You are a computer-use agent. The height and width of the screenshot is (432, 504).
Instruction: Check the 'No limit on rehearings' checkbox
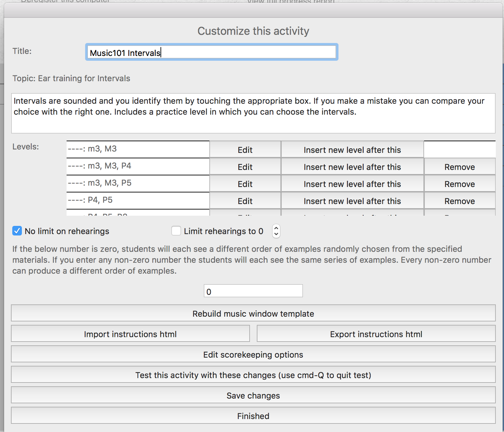pyautogui.click(x=17, y=231)
